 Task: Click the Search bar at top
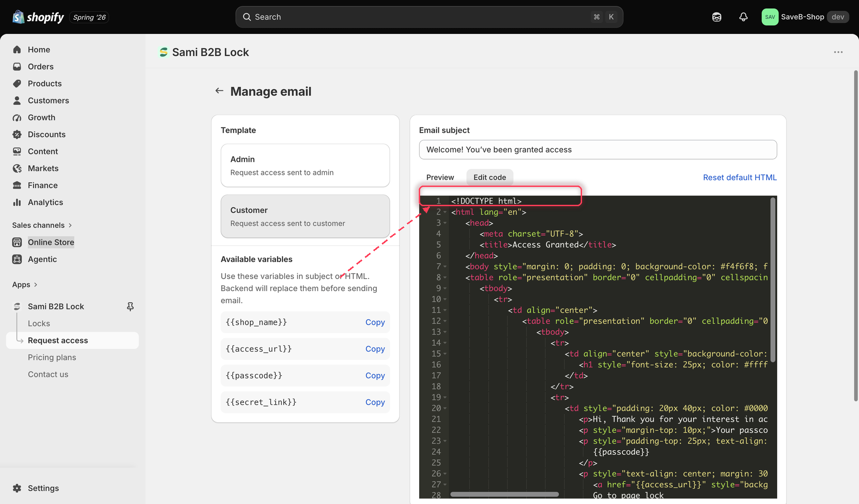click(x=429, y=17)
